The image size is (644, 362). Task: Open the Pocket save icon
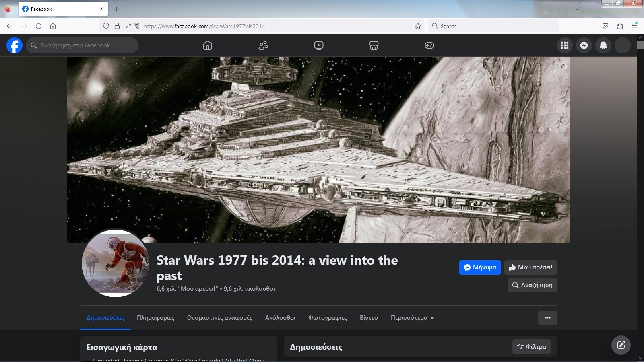[605, 26]
